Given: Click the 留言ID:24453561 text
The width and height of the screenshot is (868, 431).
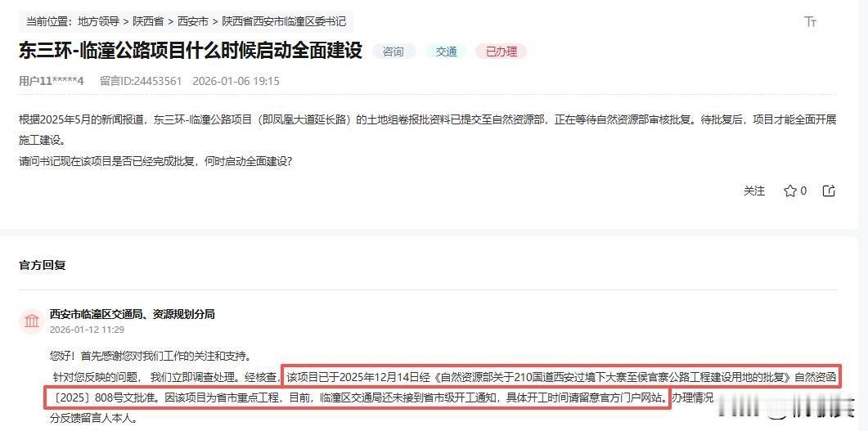Looking at the screenshot, I should click(141, 81).
